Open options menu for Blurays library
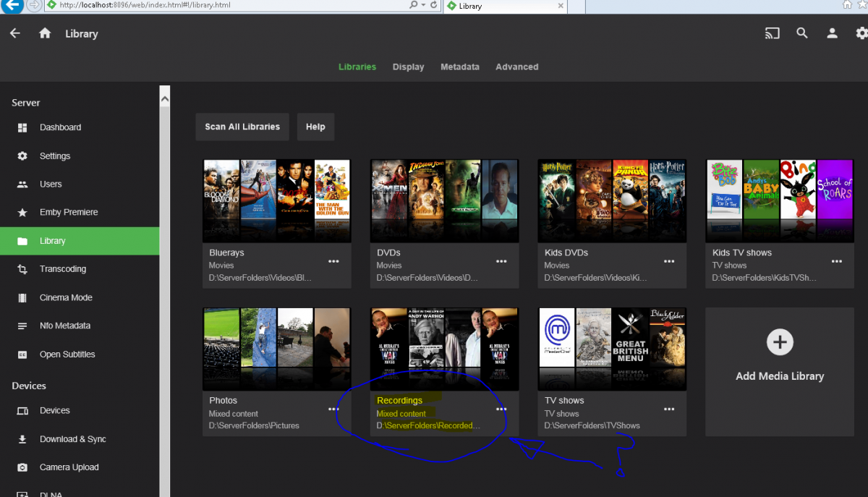This screenshot has height=497, width=868. pyautogui.click(x=333, y=261)
